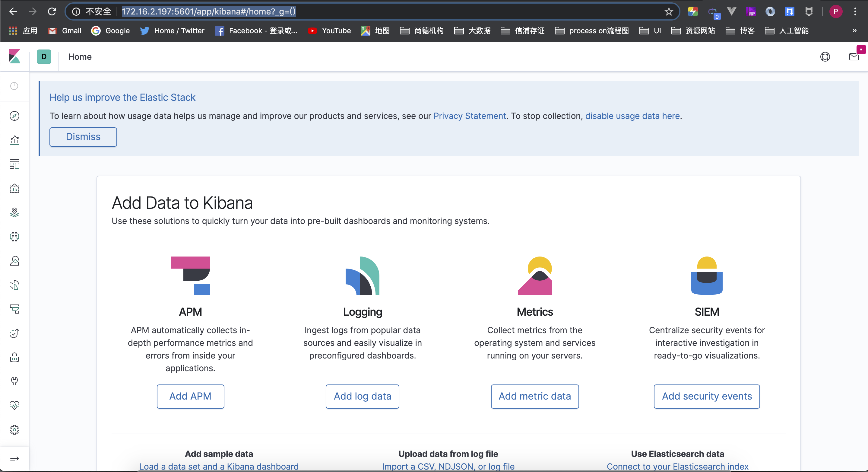Open the help menu icon

click(x=825, y=57)
